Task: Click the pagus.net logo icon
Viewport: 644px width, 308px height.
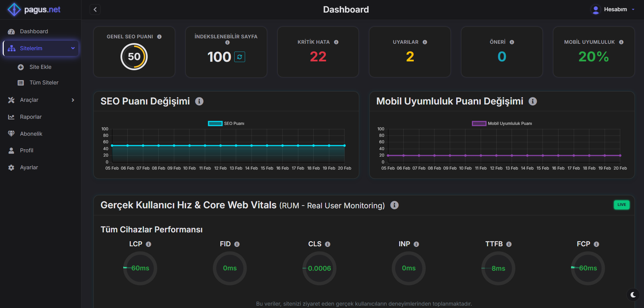Action: coord(14,9)
